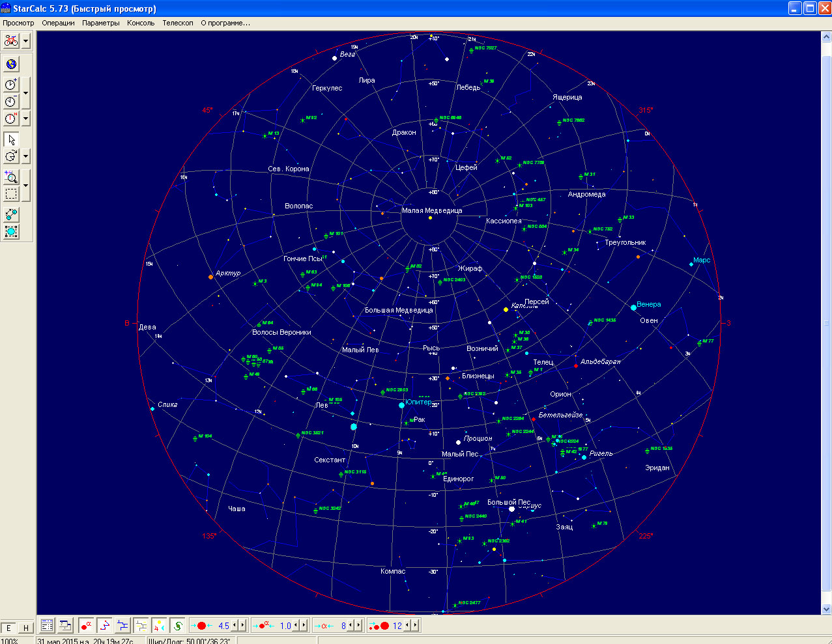Click the clock with plus sign icon
This screenshot has height=644, width=832.
click(x=11, y=85)
